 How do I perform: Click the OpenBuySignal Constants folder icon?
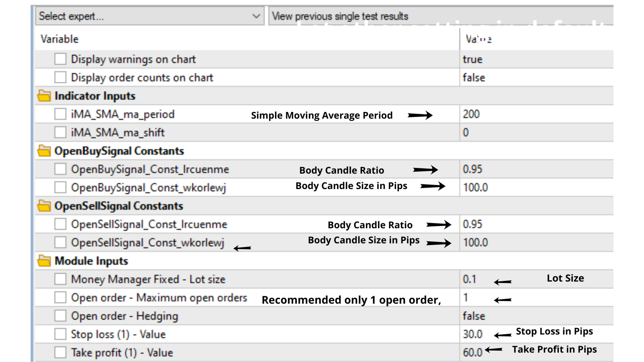point(44,151)
